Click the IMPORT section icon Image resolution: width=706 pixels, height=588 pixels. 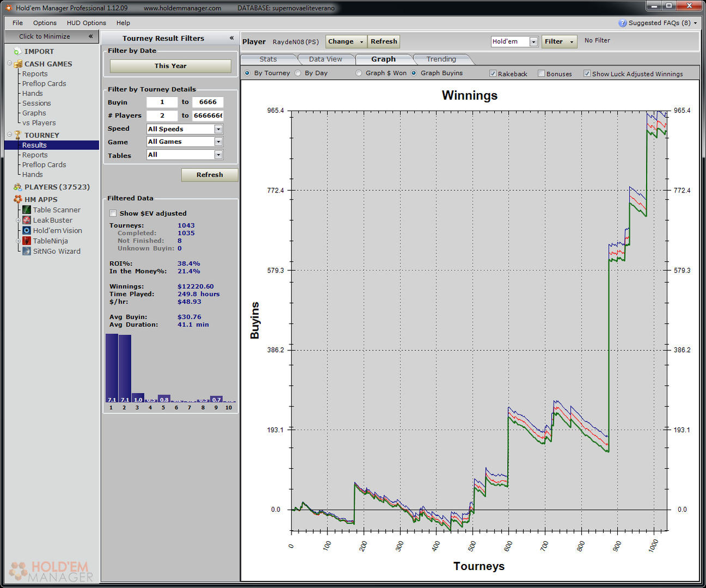[x=17, y=51]
